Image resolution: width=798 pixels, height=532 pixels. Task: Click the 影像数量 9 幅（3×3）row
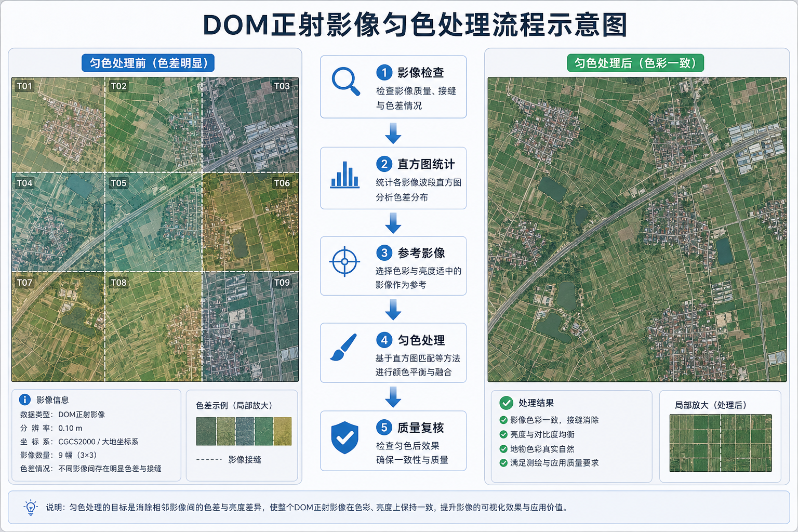point(59,455)
